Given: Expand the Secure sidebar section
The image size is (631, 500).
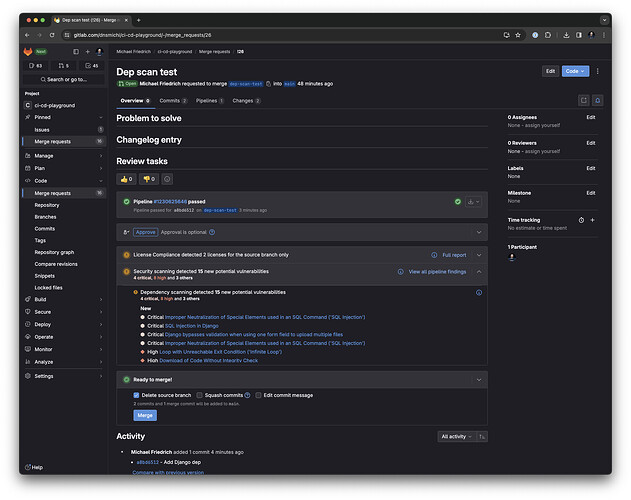Looking at the screenshot, I should pos(64,312).
